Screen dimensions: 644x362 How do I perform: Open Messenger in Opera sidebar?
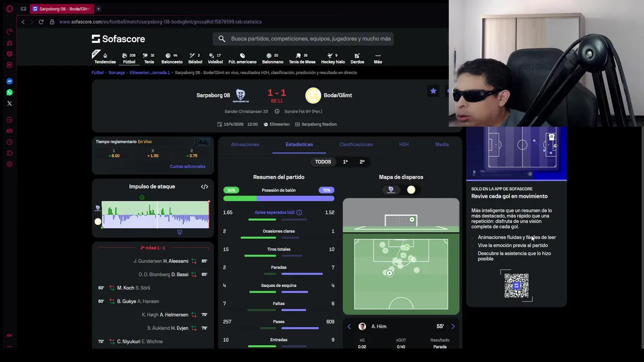(9, 81)
